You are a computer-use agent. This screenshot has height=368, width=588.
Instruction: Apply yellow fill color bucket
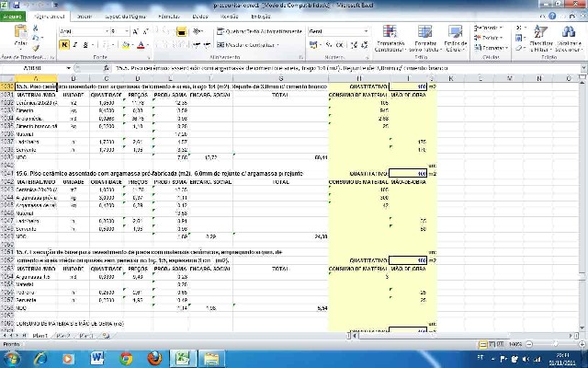click(125, 45)
